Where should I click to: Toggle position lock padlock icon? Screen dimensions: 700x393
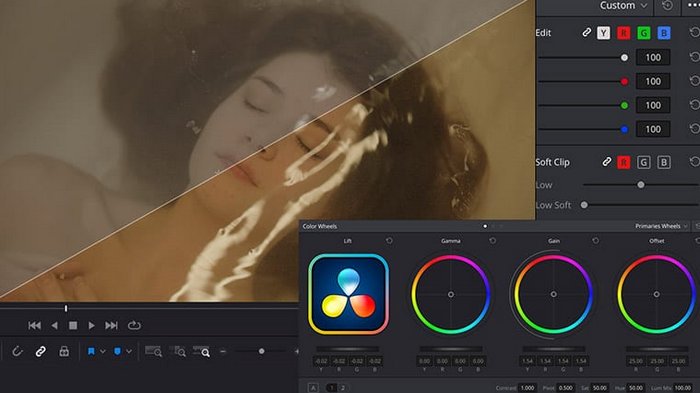click(64, 351)
